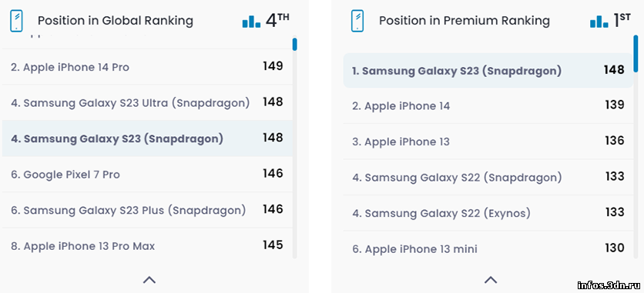The height and width of the screenshot is (293, 644).
Task: Open the Apple iPhone 13 entry
Action: [x=488, y=142]
